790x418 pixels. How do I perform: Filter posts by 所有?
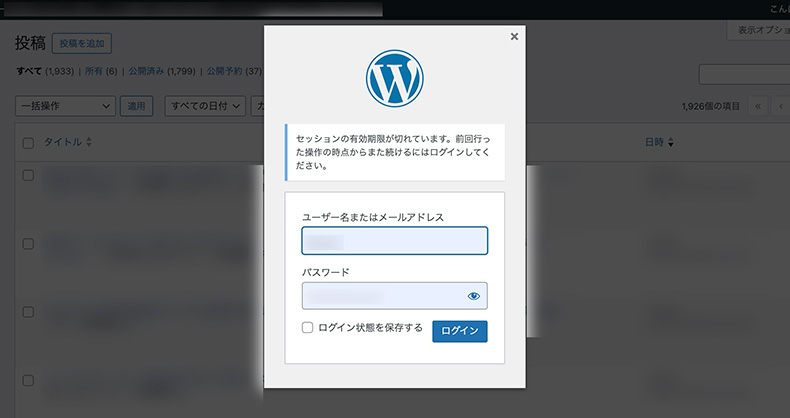pyautogui.click(x=94, y=71)
